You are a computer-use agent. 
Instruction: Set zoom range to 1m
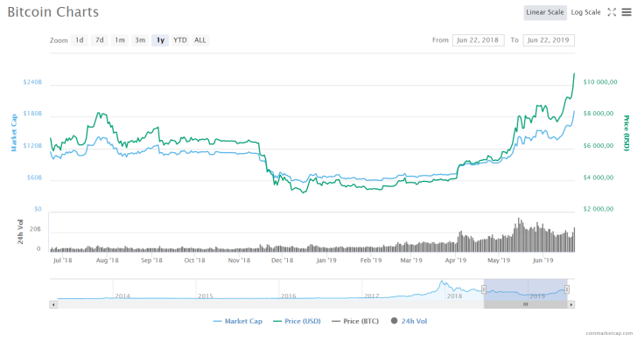coord(120,40)
